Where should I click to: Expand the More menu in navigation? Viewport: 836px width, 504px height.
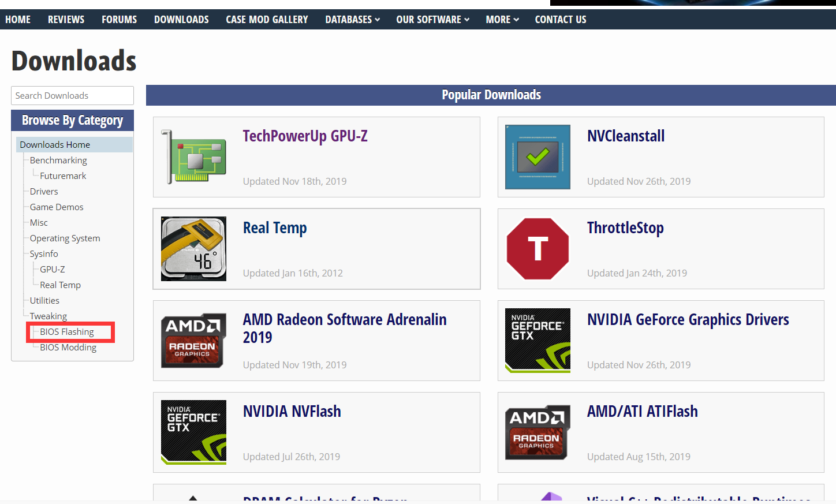(x=502, y=20)
